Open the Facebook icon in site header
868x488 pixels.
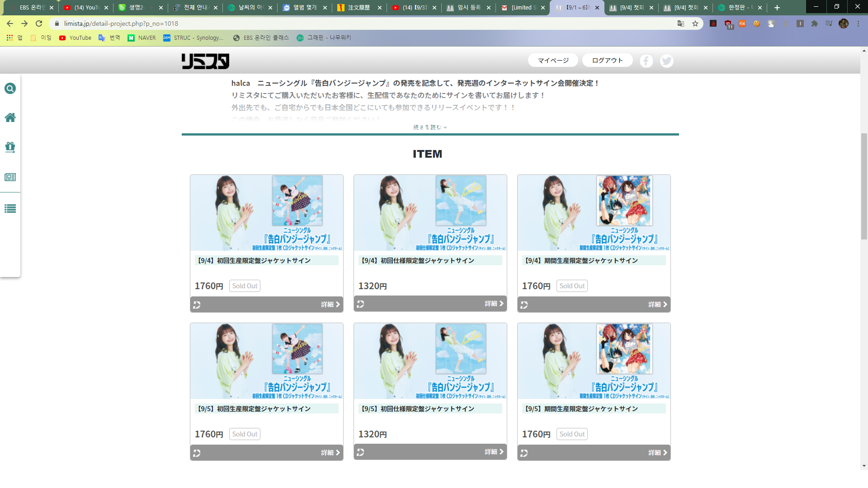coord(646,61)
